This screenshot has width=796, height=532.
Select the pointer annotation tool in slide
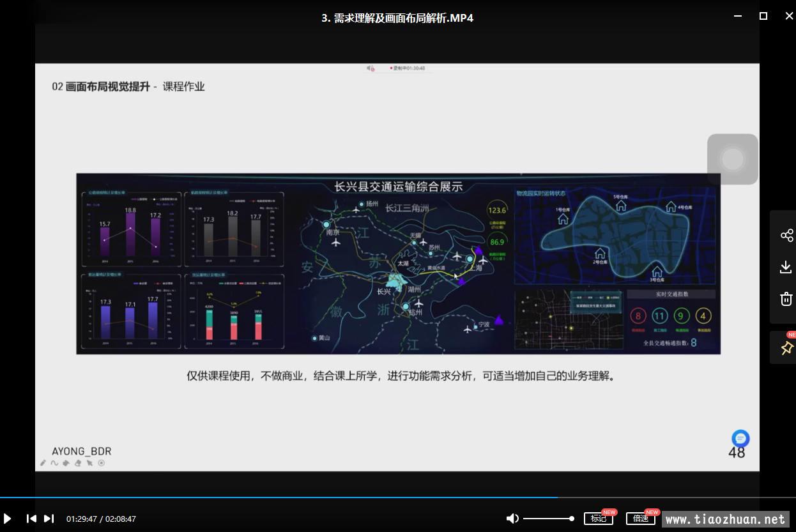coord(89,463)
